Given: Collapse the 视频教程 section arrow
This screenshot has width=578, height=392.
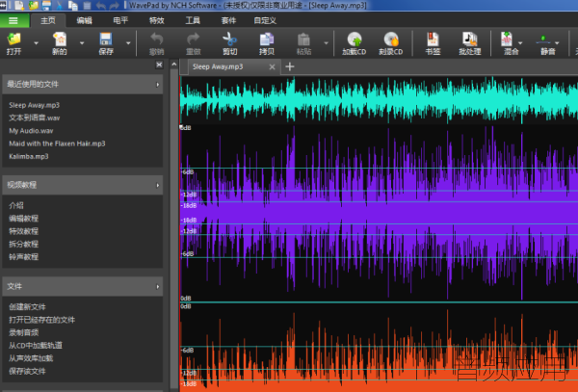Looking at the screenshot, I should coord(157,185).
